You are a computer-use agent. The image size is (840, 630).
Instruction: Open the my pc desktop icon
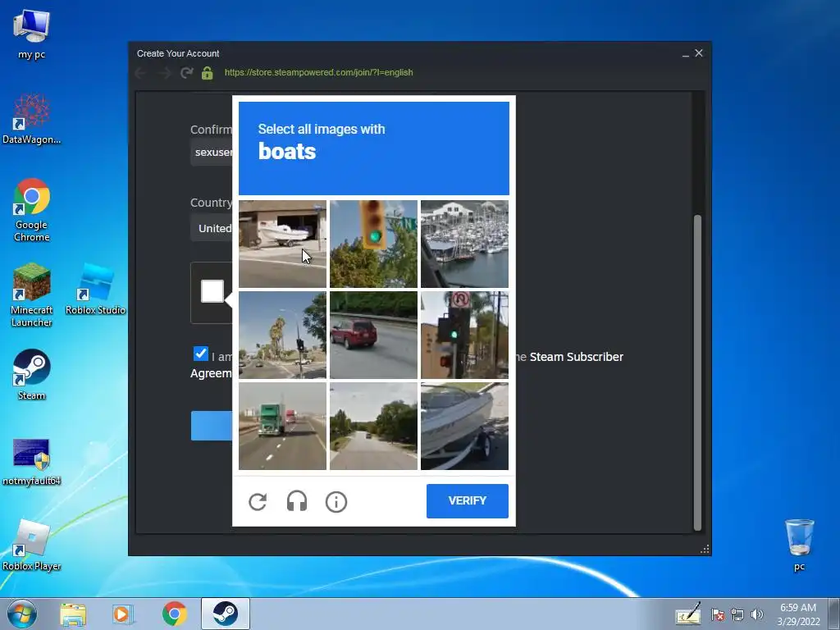point(32,34)
